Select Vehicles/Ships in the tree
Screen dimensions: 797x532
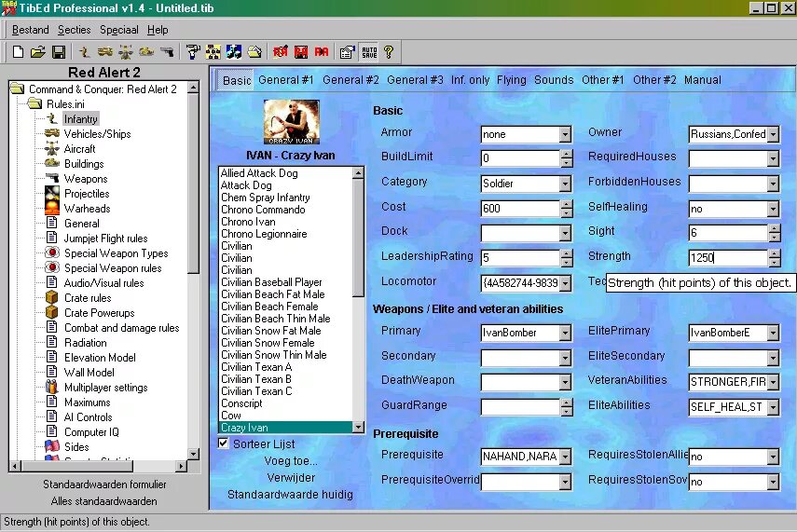[97, 133]
